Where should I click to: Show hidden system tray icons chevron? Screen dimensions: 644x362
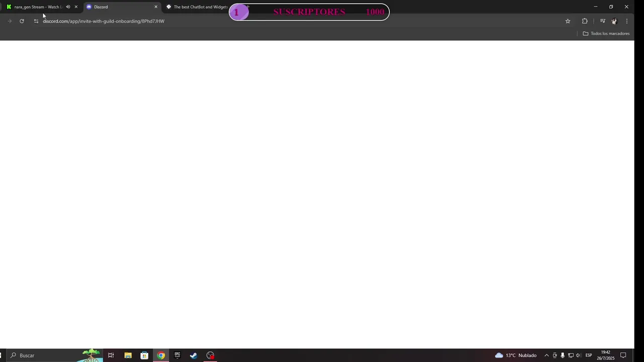click(x=546, y=355)
